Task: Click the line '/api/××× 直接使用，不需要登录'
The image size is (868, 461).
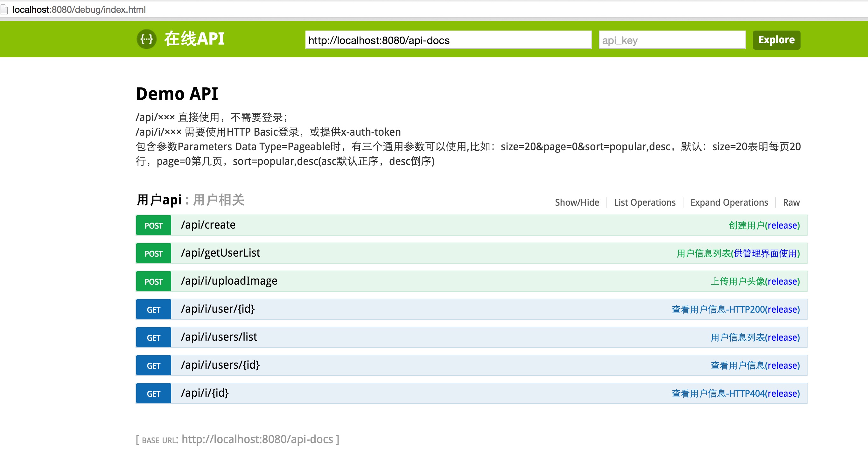Action: click(212, 117)
